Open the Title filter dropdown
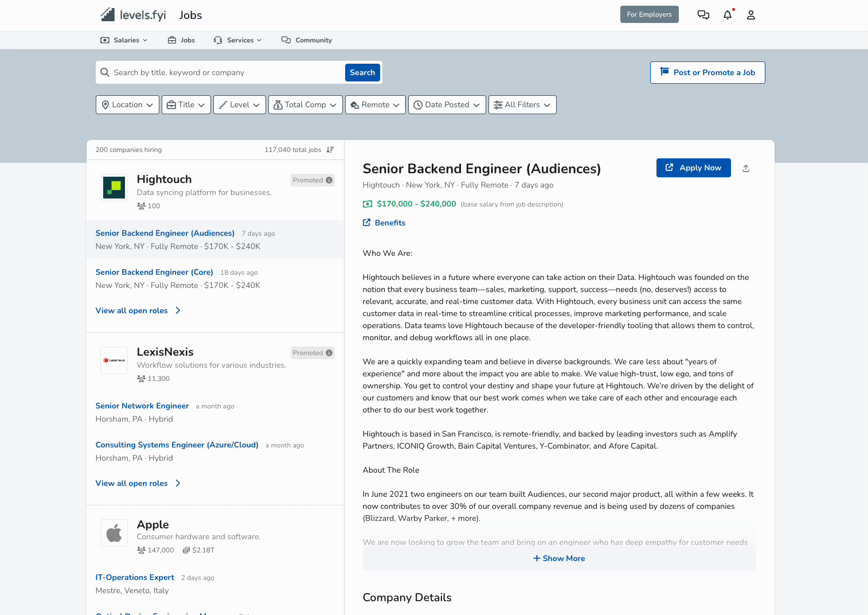The image size is (868, 615). tap(186, 104)
